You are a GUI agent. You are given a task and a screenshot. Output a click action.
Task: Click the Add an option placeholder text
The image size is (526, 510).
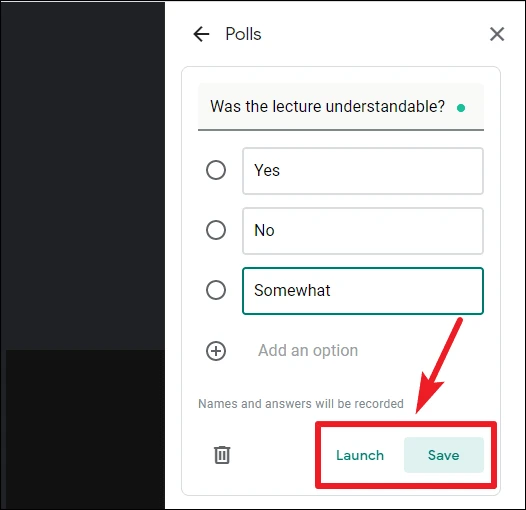point(308,351)
